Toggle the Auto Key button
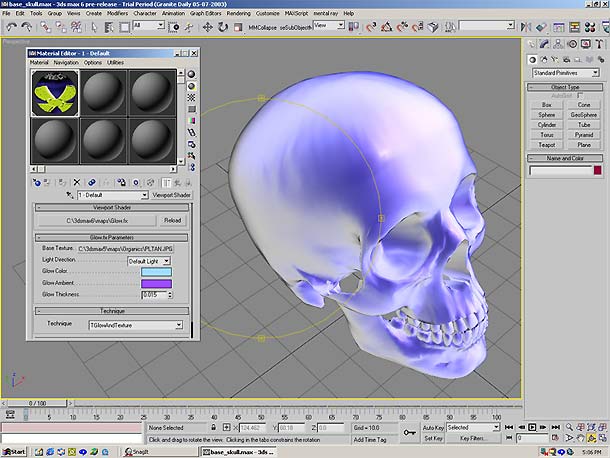This screenshot has width=610, height=458. 432,427
